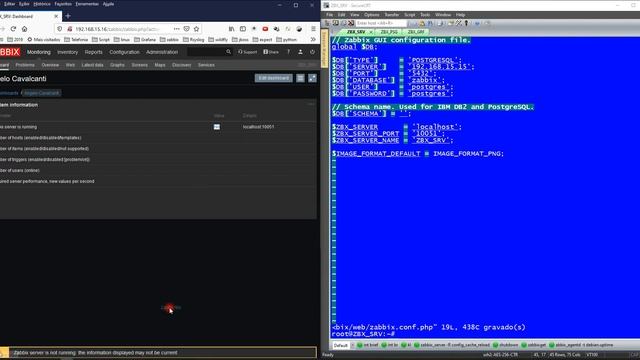This screenshot has height=360, width=640.
Task: Open Script menu in SecureCRT
Action: (409, 15)
